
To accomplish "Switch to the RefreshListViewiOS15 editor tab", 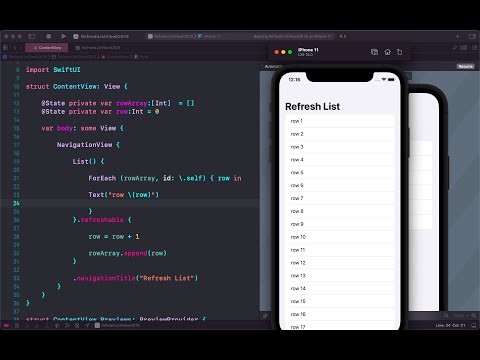I will tap(98, 48).
